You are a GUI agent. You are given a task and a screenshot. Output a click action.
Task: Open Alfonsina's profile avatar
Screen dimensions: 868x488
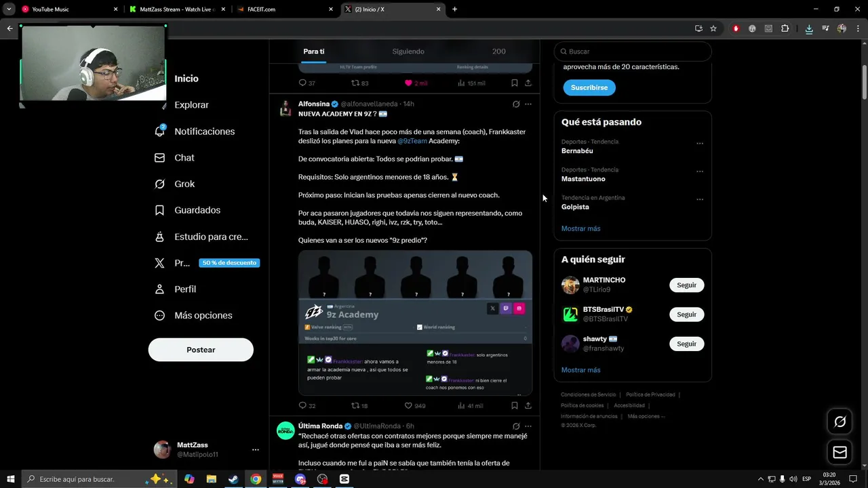(x=286, y=109)
